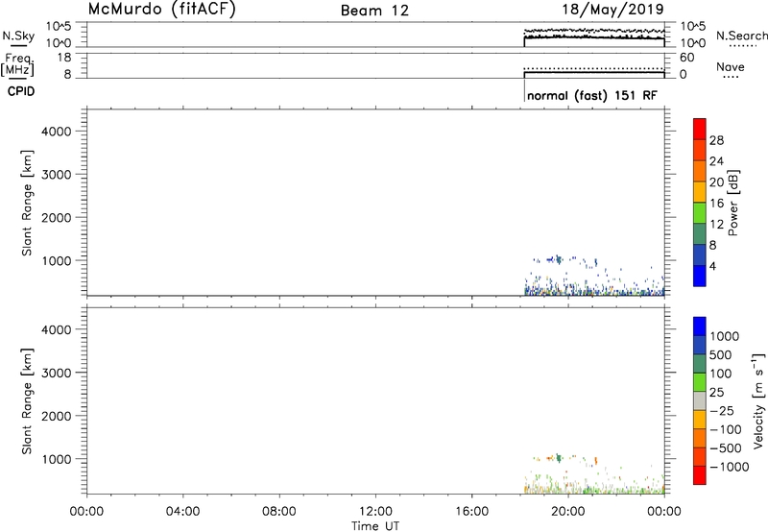Click the 'CPID' label
The height and width of the screenshot is (532, 768).
[21, 91]
